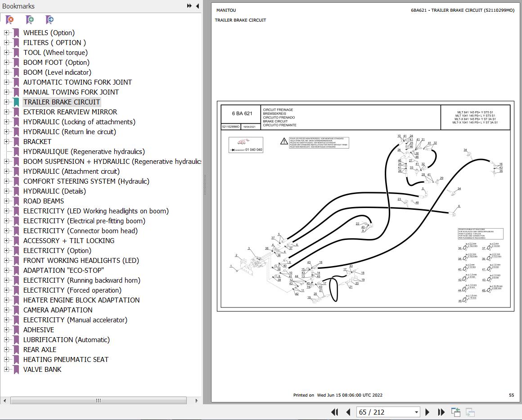522x420 pixels.
Task: Open the EXTERIOR REARVIEW MIRROR bookmark
Action: click(70, 112)
